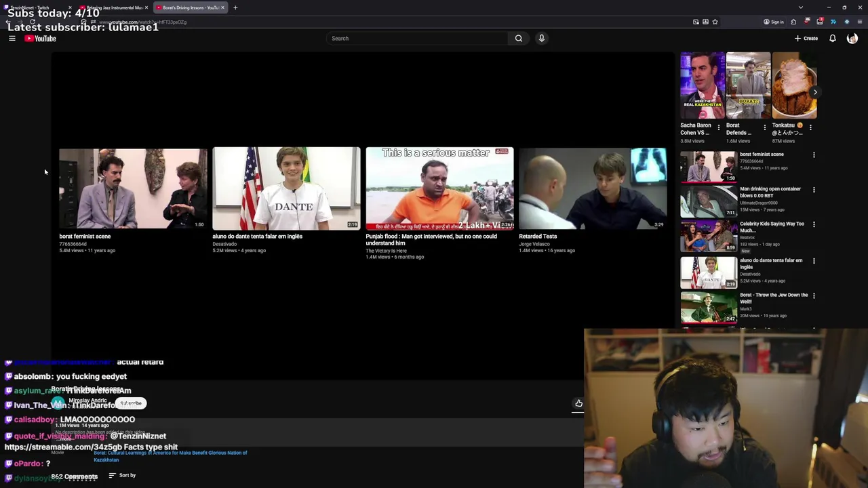Image resolution: width=868 pixels, height=488 pixels.
Task: Open the YouTube account avatar menu
Action: pyautogui.click(x=852, y=39)
